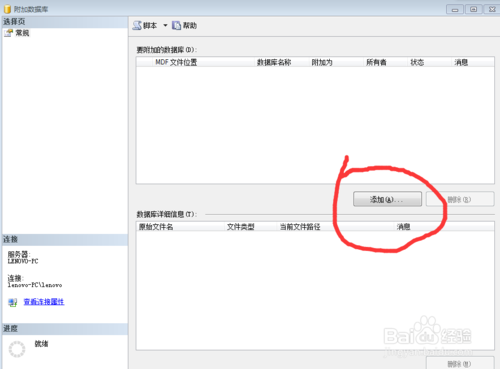Click the 选择页 panel header
The image size is (500, 369).
point(65,22)
